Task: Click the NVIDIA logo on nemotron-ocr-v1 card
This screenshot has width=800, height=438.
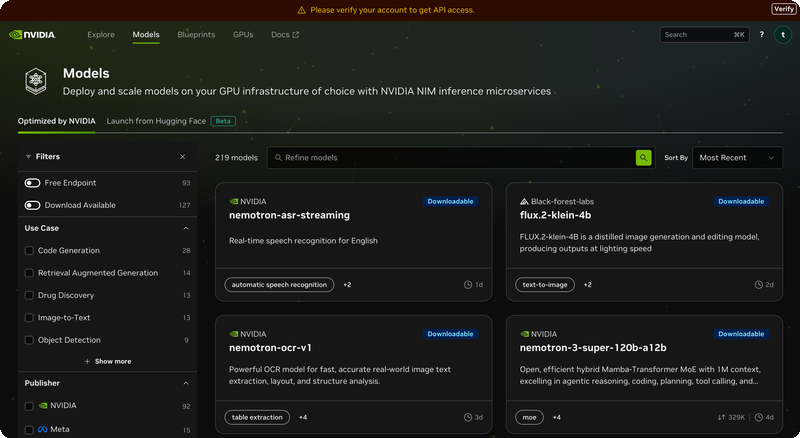Action: pos(234,334)
